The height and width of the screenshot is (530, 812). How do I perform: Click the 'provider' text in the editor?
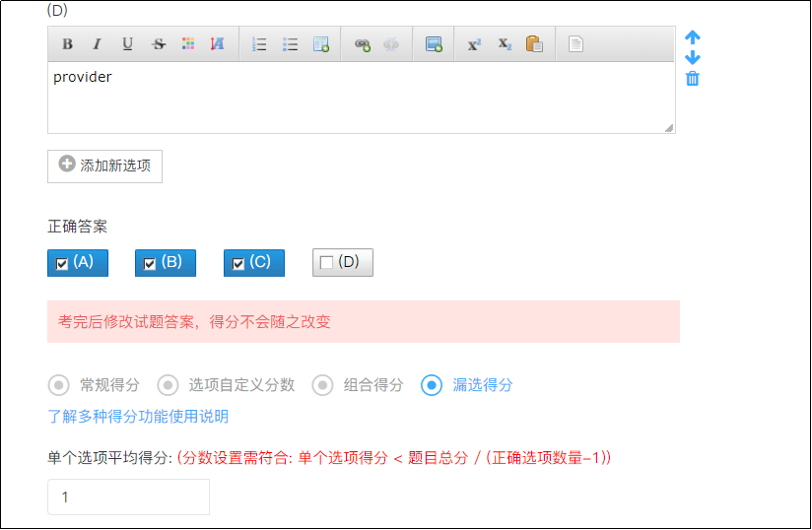[83, 77]
